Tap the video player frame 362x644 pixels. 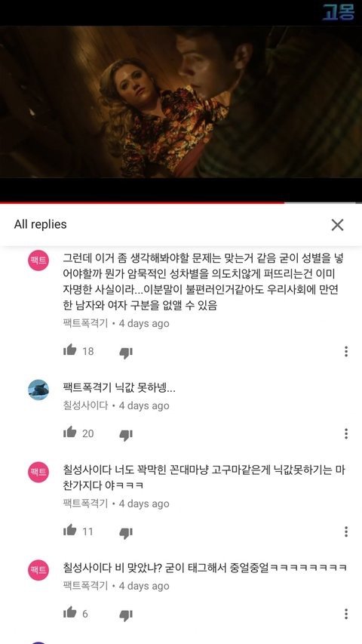pyautogui.click(x=181, y=102)
